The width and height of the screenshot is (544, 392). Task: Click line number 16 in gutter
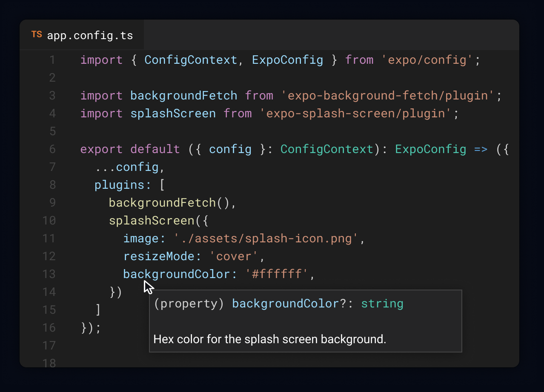tap(49, 328)
